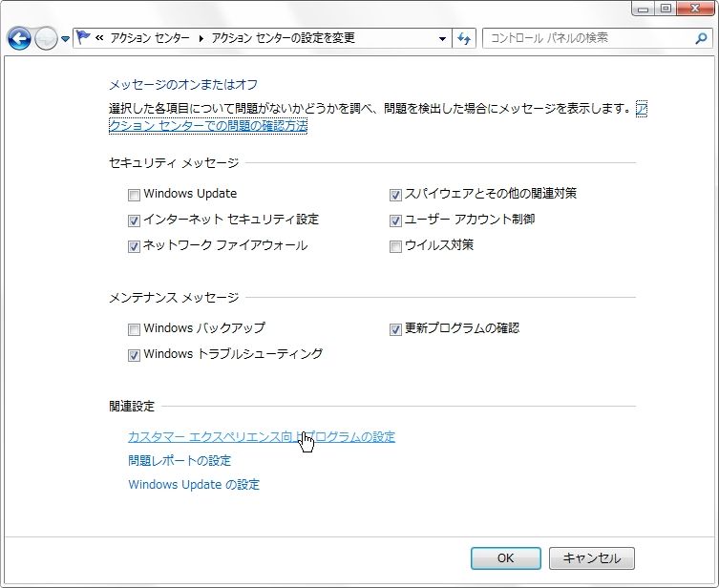
Task: Click the magnifier search icon
Action: click(x=701, y=38)
